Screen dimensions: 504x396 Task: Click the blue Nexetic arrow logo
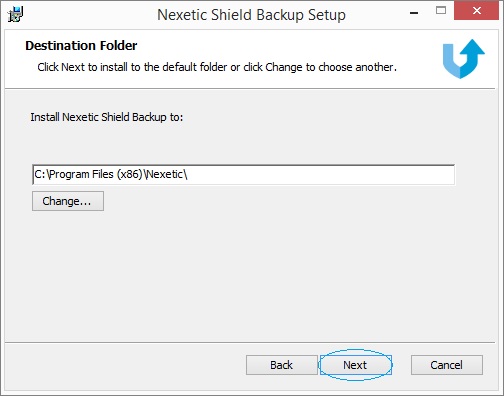coord(464,59)
